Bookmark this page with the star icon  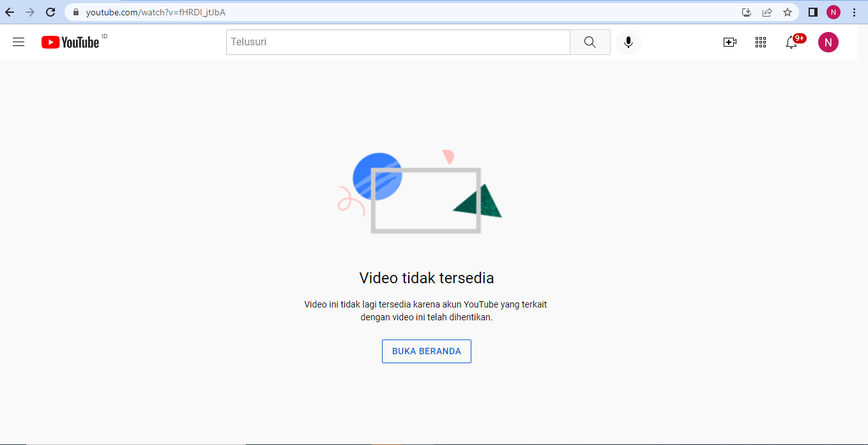coord(788,12)
